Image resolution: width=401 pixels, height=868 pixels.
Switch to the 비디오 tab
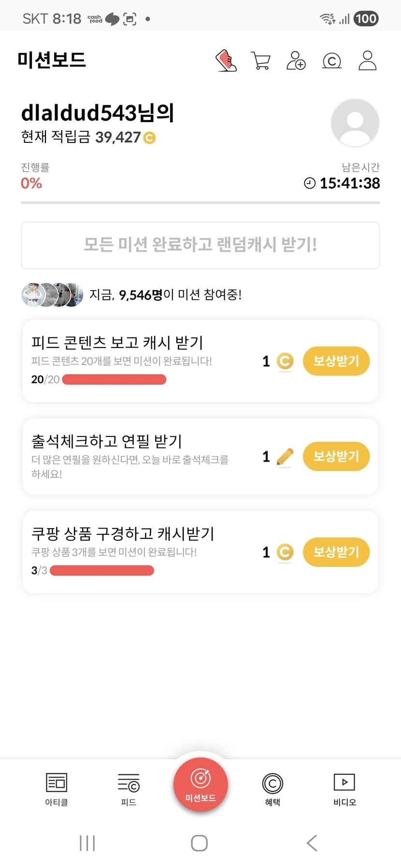click(x=344, y=789)
